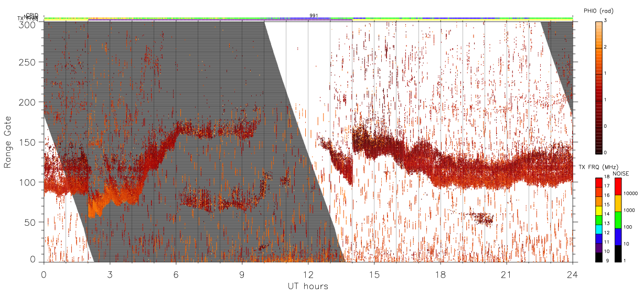Image resolution: width=644 pixels, height=297 pixels.
Task: Click the green 100-1000 NOISE legend swatch
Action: (x=618, y=219)
